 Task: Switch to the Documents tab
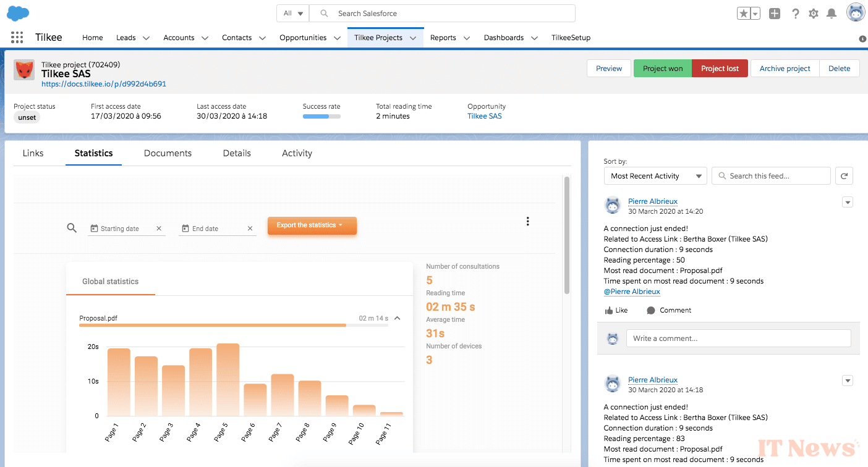pos(168,153)
